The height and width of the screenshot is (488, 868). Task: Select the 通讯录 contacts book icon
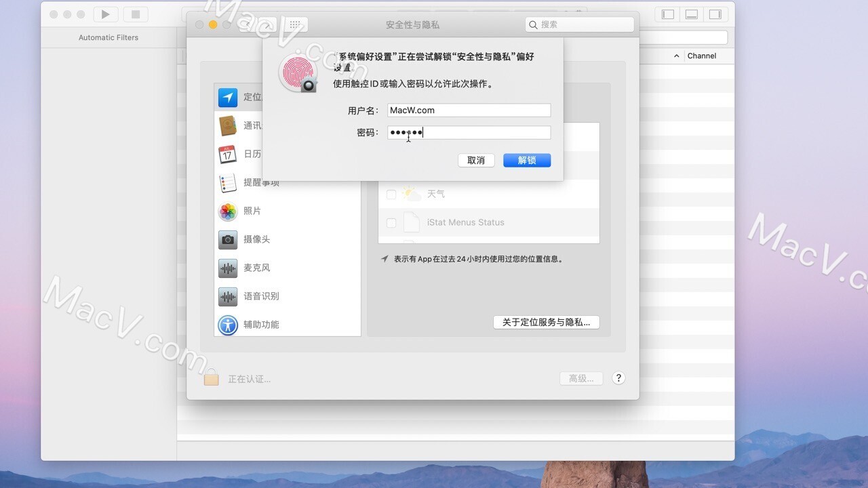pyautogui.click(x=228, y=126)
